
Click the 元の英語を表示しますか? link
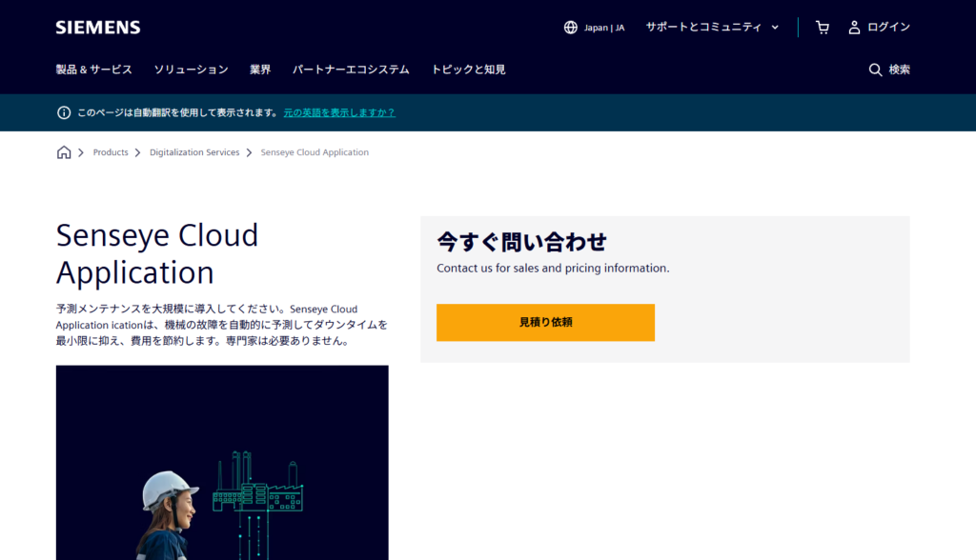coord(338,112)
